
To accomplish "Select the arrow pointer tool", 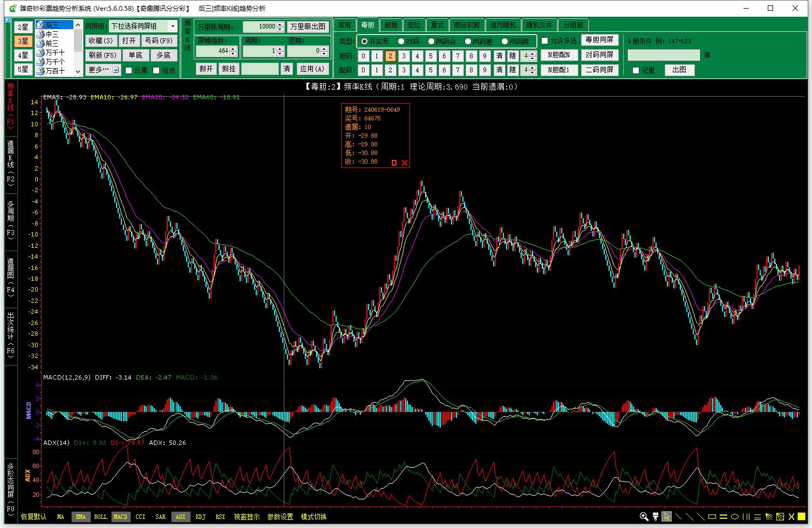I will point(667,517).
